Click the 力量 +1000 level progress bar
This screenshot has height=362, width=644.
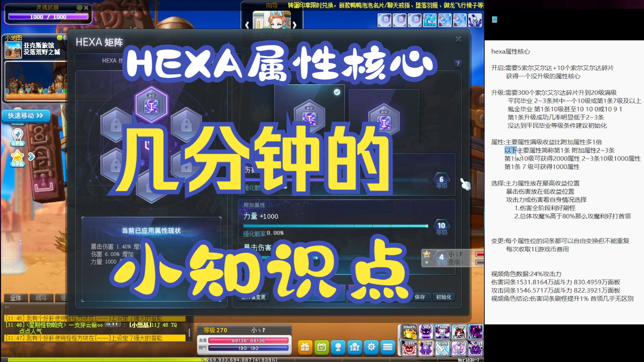(336, 226)
